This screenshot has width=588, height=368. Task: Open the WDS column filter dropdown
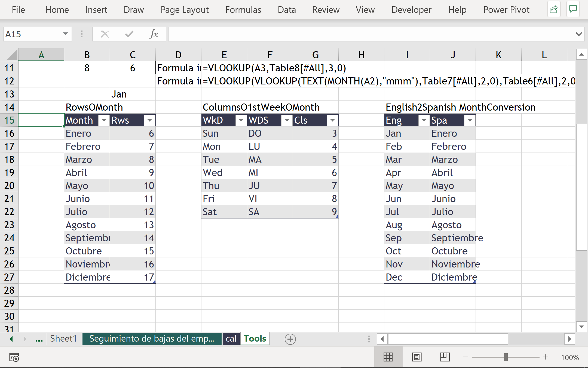pyautogui.click(x=287, y=120)
